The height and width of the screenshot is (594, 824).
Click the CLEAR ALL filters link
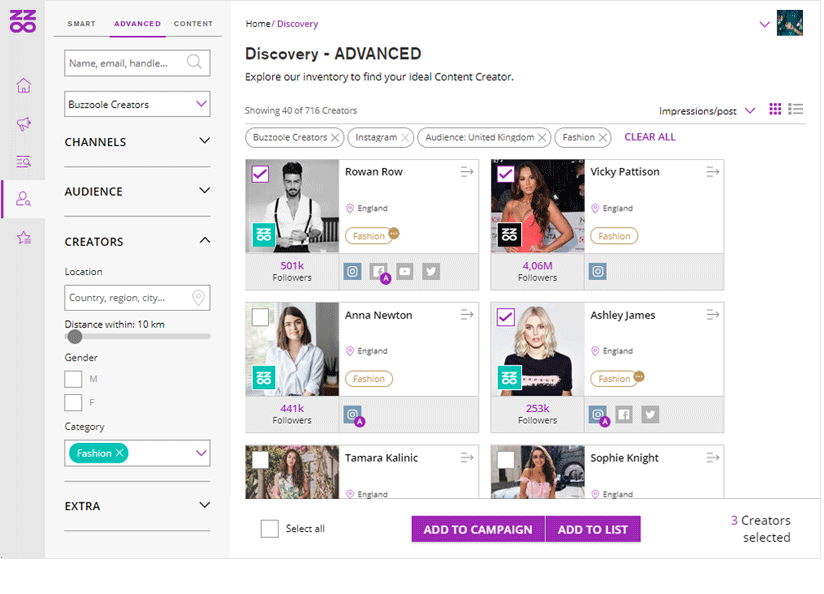pos(649,137)
